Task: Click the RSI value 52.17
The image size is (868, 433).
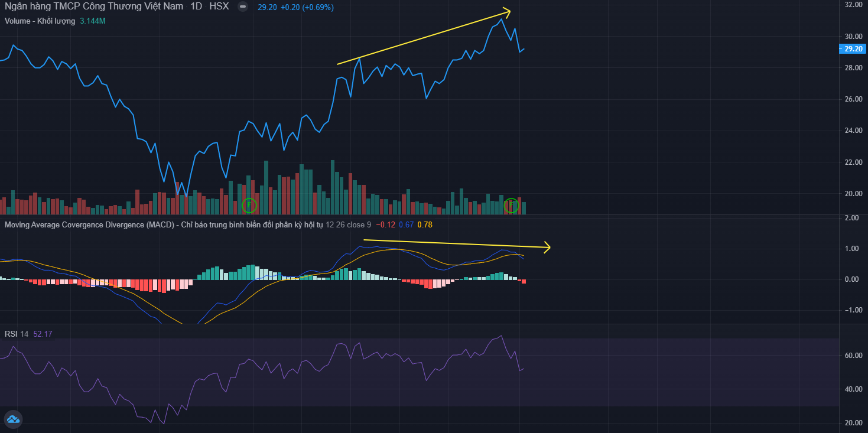Action: click(43, 334)
